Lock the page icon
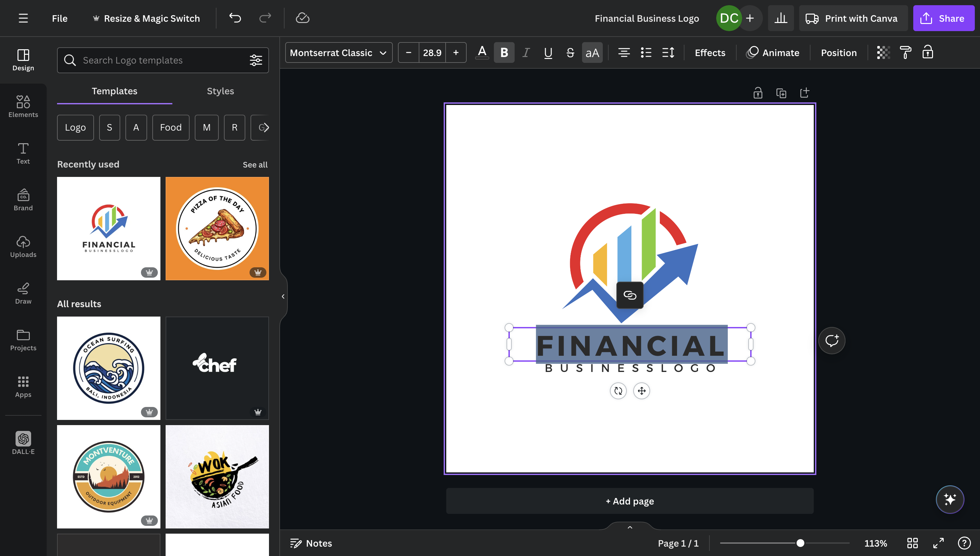Image resolution: width=980 pixels, height=556 pixels. (758, 93)
